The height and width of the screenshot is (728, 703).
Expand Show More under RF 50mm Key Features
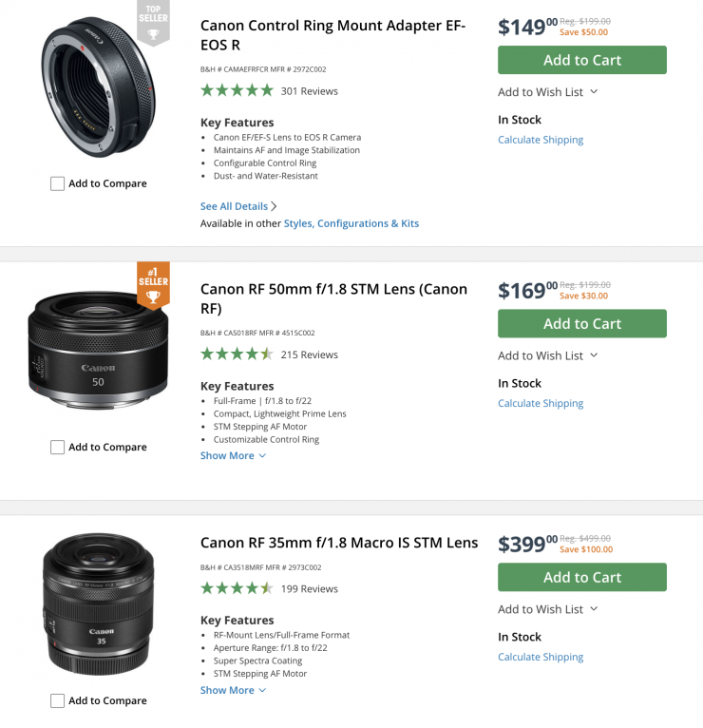point(233,455)
